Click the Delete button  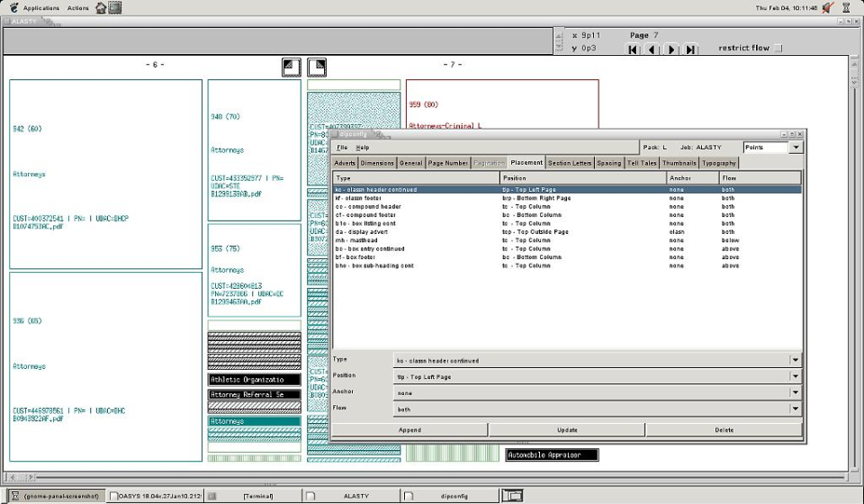click(x=724, y=430)
